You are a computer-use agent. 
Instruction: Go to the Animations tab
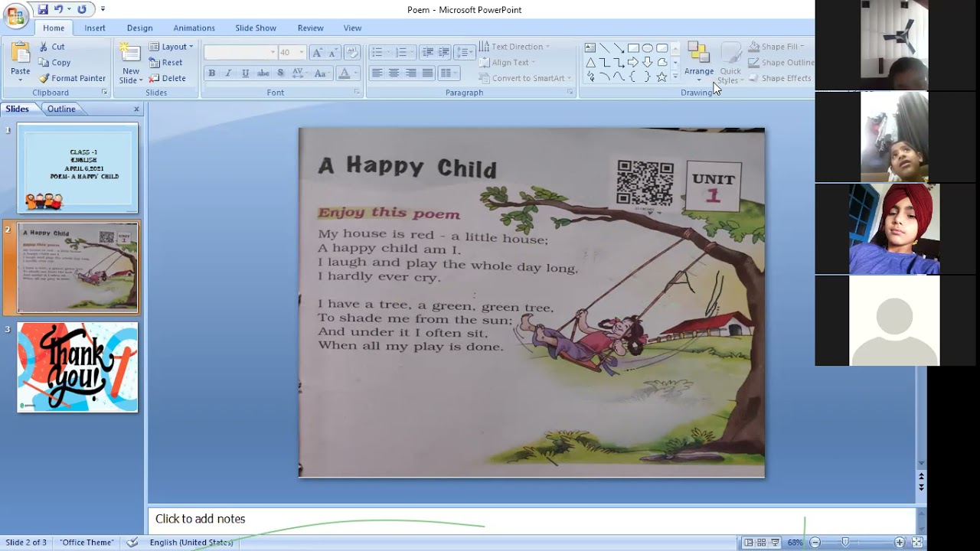coord(194,28)
